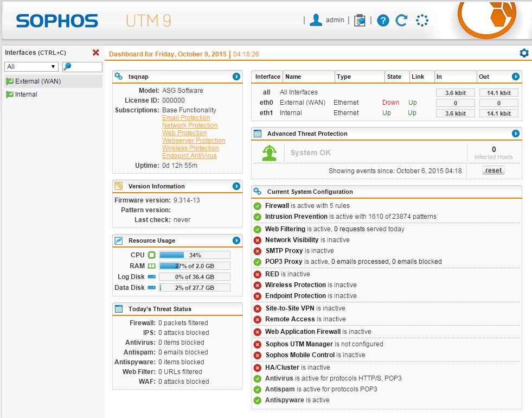Click red status icon for Network Visibility
The width and height of the screenshot is (532, 418).
258,240
